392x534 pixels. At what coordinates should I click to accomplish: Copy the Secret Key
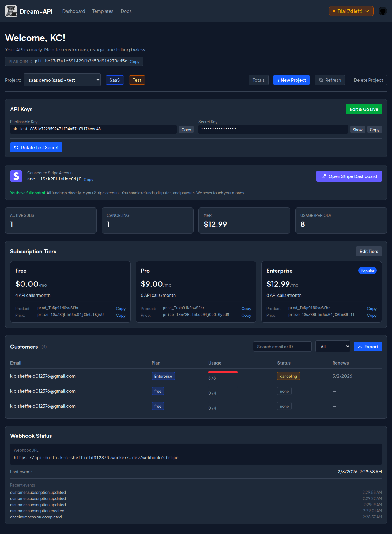(375, 130)
